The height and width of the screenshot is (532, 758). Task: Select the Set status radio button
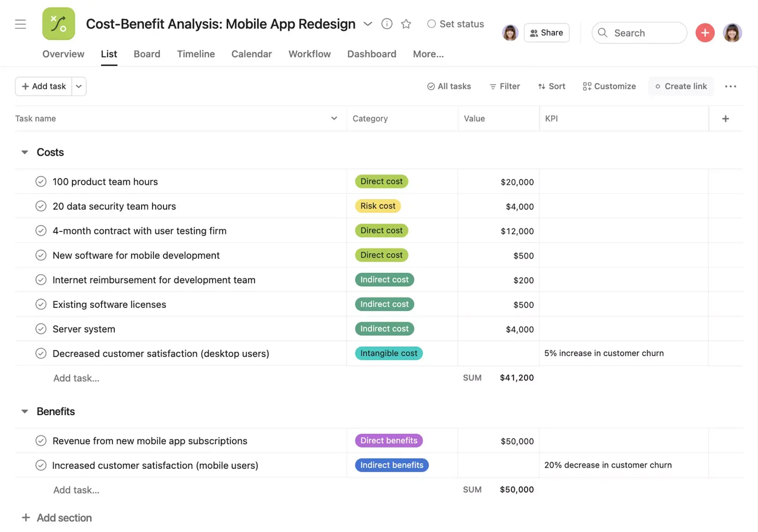pyautogui.click(x=431, y=24)
